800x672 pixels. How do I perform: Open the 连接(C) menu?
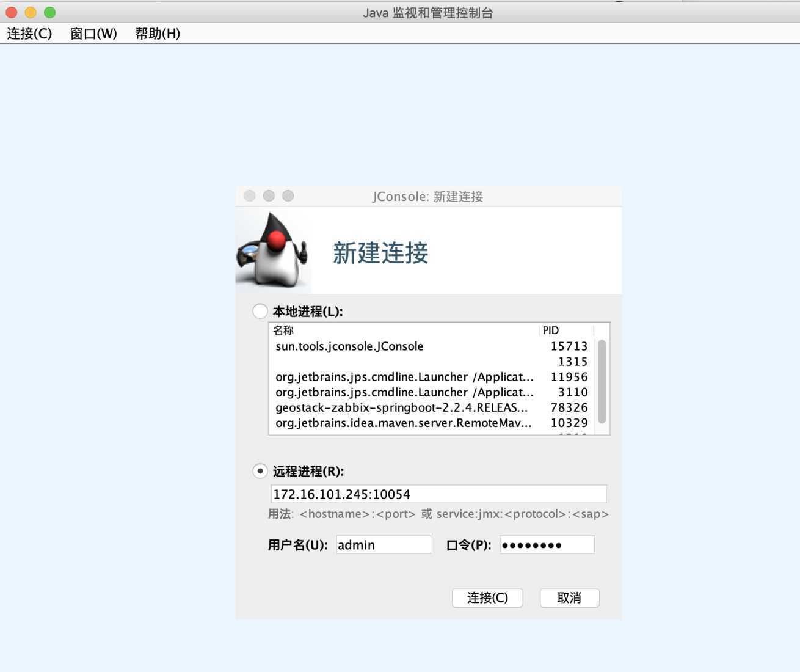29,34
